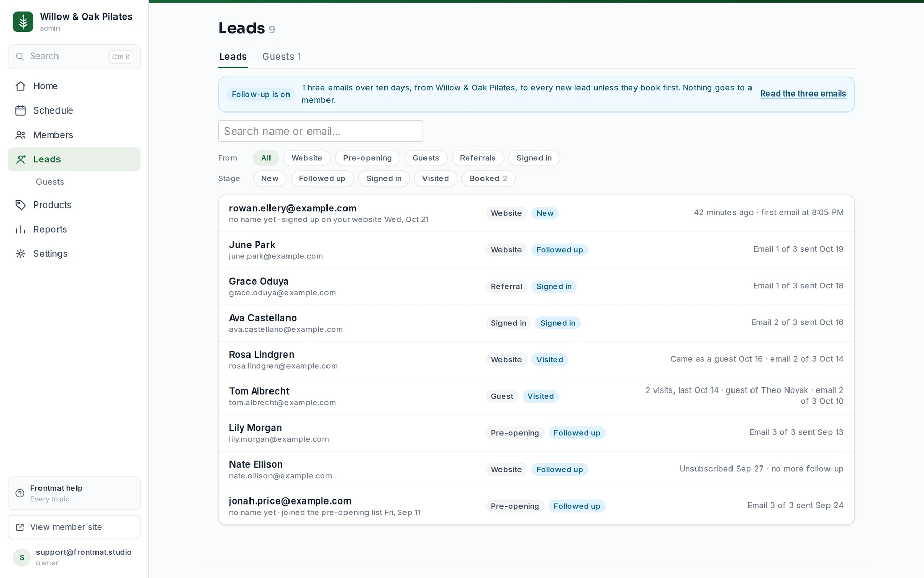
Task: Click the S avatar for support@frontmat.studio
Action: [x=22, y=557]
